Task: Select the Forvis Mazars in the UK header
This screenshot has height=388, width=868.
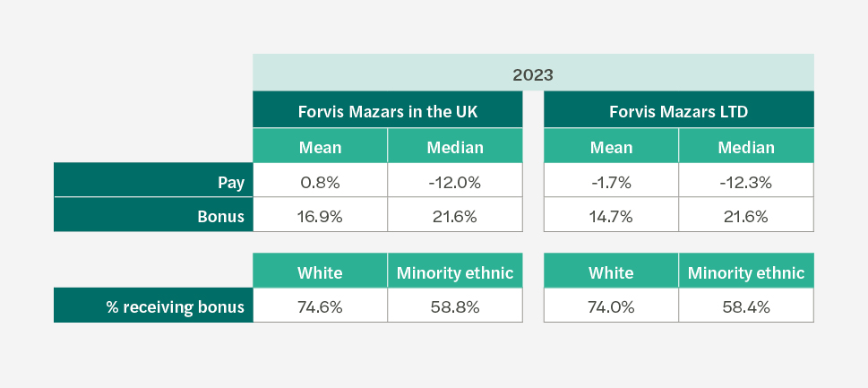Action: tap(388, 112)
